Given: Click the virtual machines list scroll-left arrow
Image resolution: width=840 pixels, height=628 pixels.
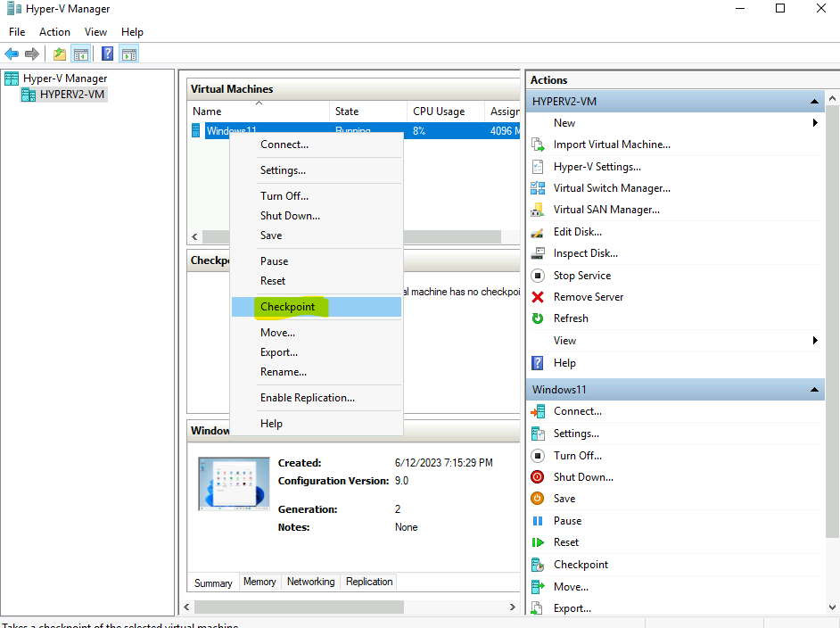Looking at the screenshot, I should pos(194,237).
